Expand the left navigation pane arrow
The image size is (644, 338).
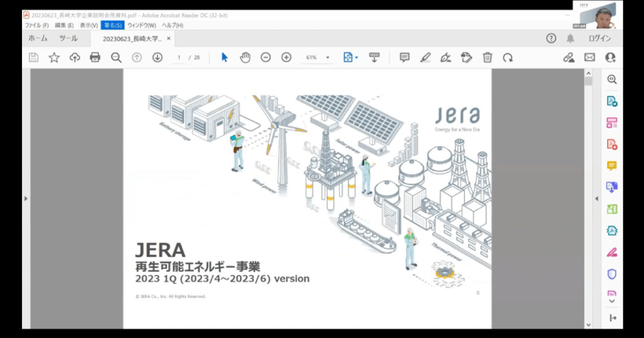click(26, 199)
